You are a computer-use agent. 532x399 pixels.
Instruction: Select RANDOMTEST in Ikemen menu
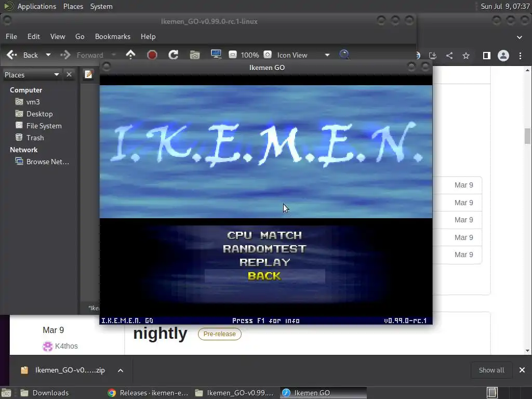coord(264,249)
